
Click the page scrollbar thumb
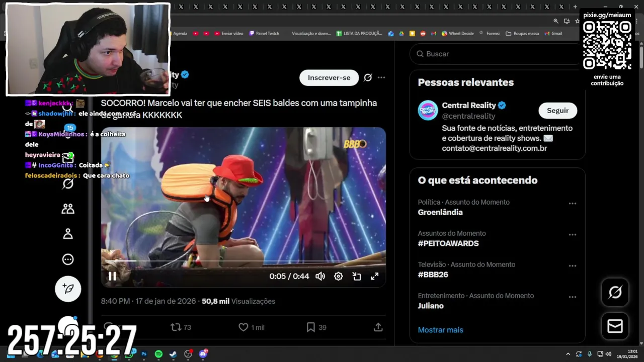coord(641,58)
